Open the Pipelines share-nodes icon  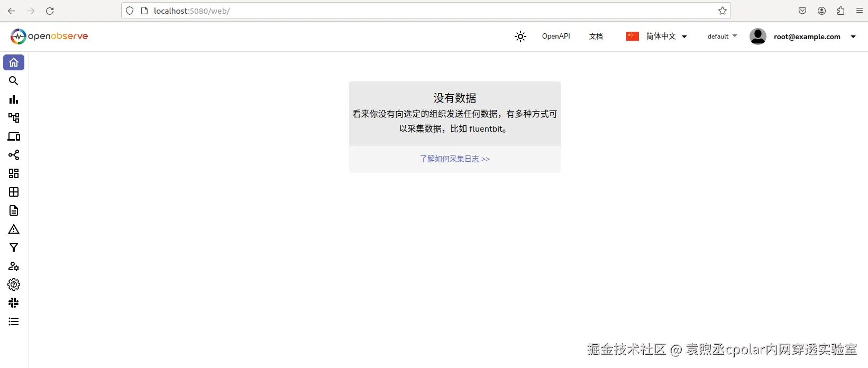14,155
